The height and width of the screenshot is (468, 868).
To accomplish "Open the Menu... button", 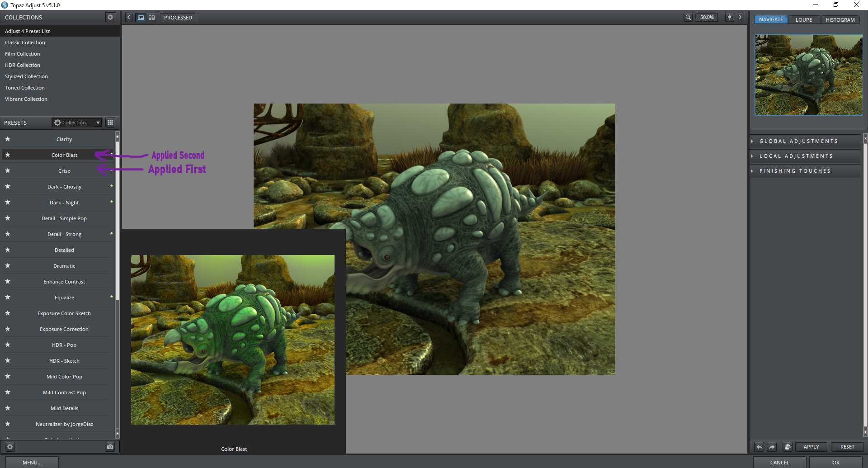I will click(x=32, y=462).
